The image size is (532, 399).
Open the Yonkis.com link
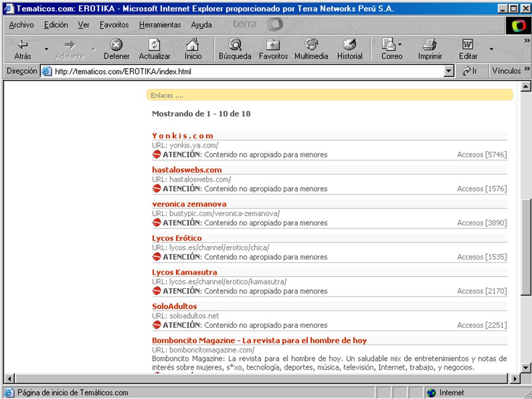tap(182, 136)
